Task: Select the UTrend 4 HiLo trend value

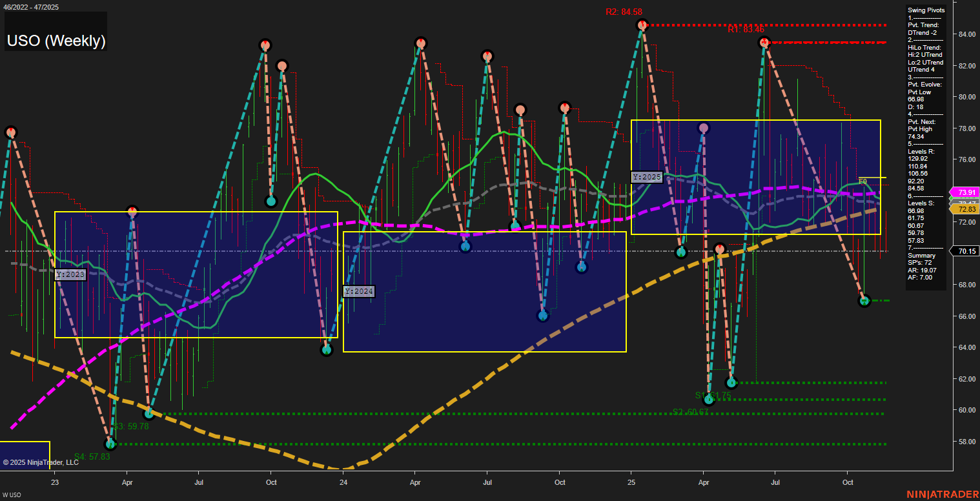Action: click(921, 70)
